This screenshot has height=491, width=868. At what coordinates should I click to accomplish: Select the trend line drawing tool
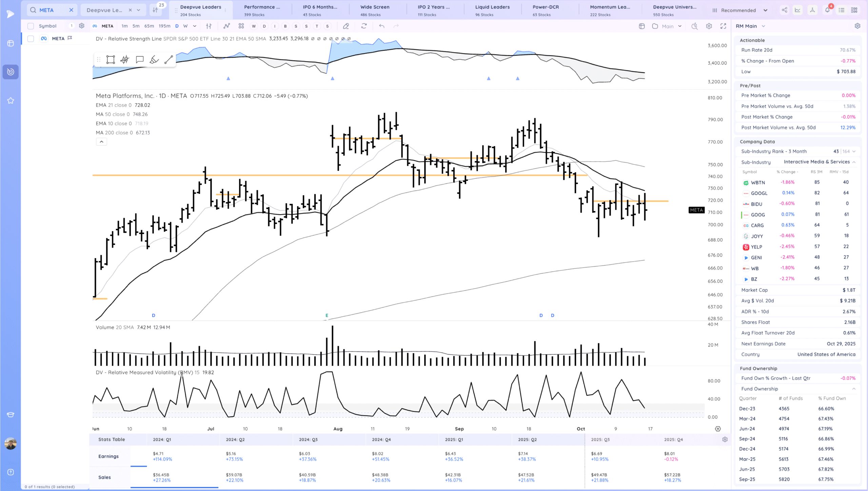point(169,60)
